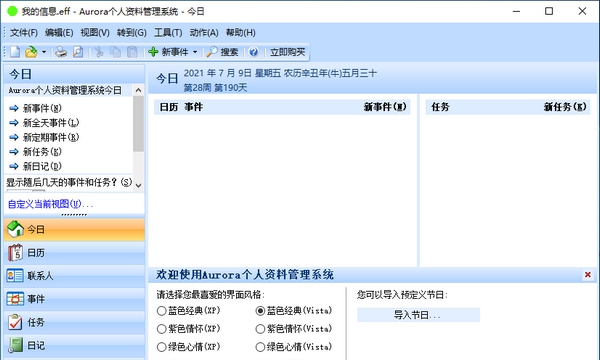Select the 日历 calendar icon in navigation
The height and width of the screenshot is (360, 600).
15,252
